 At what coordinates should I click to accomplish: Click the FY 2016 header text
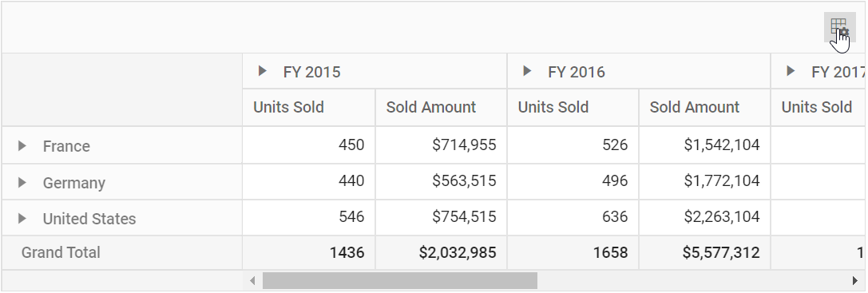pos(577,72)
